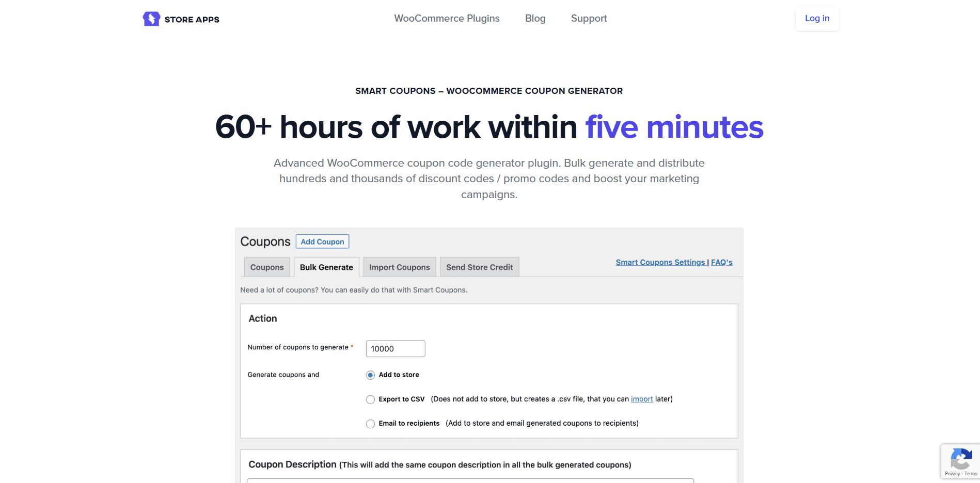Click the reCAPTCHA badge icon

(x=960, y=458)
